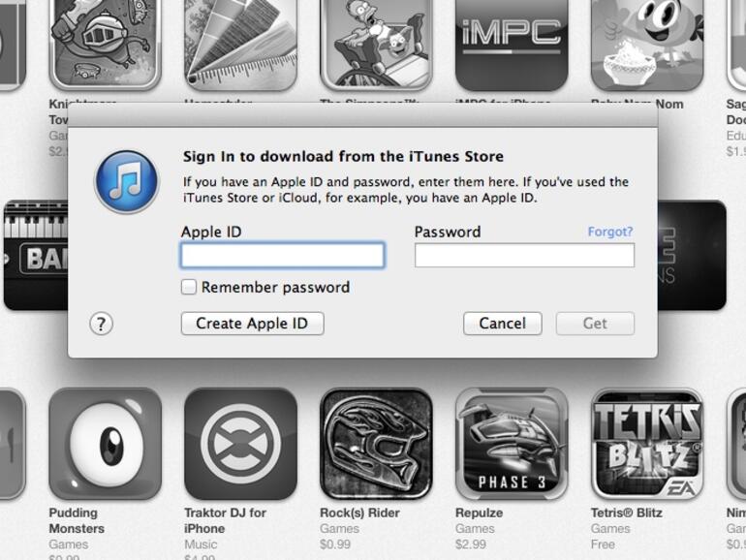This screenshot has height=560, width=746.
Task: Select the iMPC app icon
Action: (x=512, y=46)
